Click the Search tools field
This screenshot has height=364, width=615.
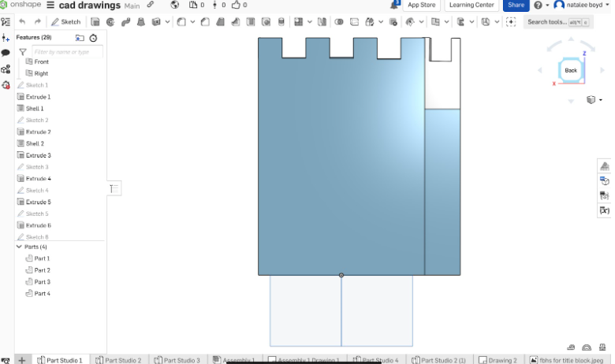coord(557,22)
